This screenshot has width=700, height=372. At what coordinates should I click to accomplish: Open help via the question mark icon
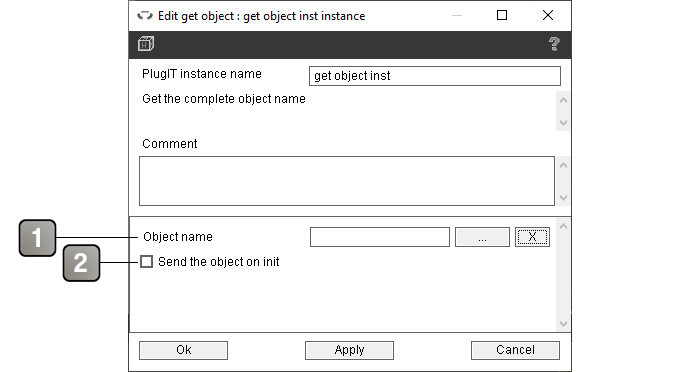click(x=554, y=44)
